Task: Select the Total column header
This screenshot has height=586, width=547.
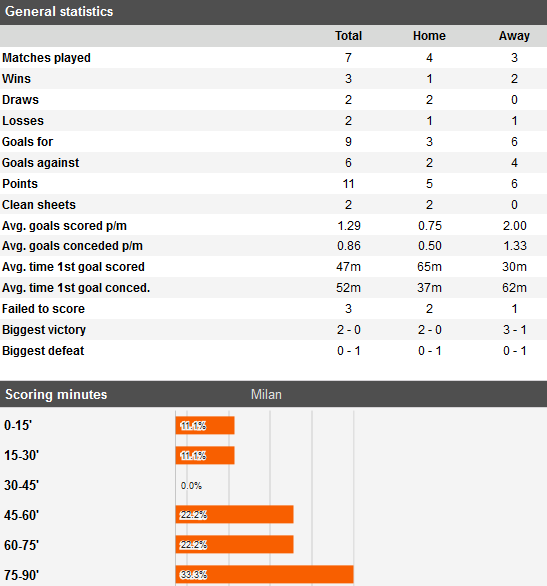Action: click(348, 36)
